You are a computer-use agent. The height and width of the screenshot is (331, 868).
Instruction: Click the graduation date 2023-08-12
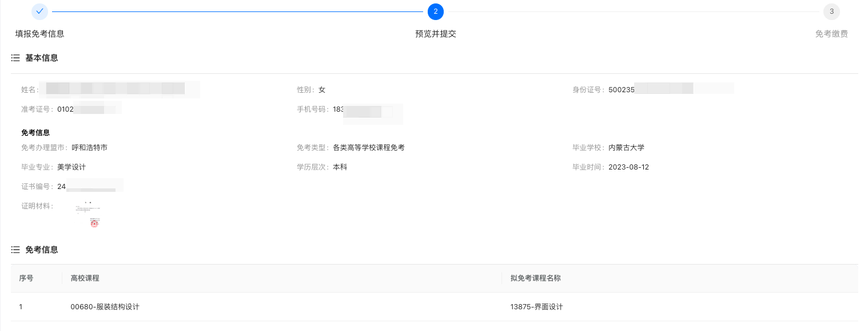(x=628, y=167)
